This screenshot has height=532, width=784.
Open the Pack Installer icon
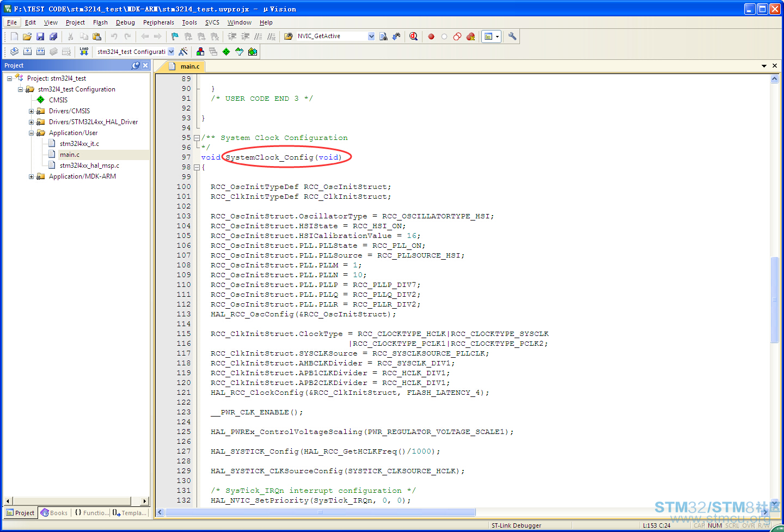coord(253,52)
